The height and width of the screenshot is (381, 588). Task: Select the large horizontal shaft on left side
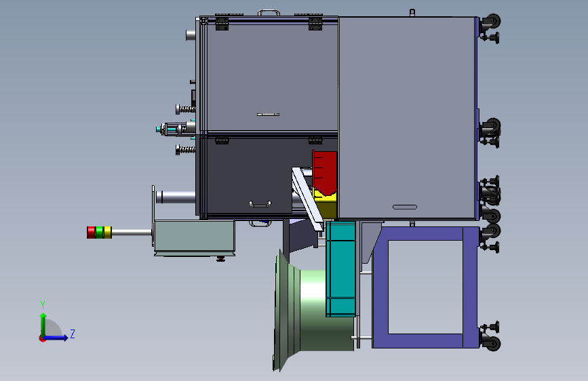click(x=176, y=197)
